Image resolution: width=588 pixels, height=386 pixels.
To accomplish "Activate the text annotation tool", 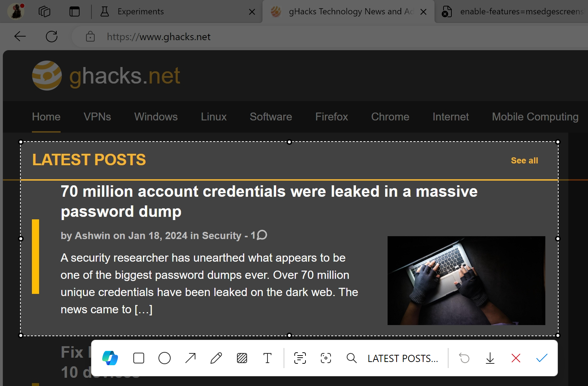I will pyautogui.click(x=267, y=358).
